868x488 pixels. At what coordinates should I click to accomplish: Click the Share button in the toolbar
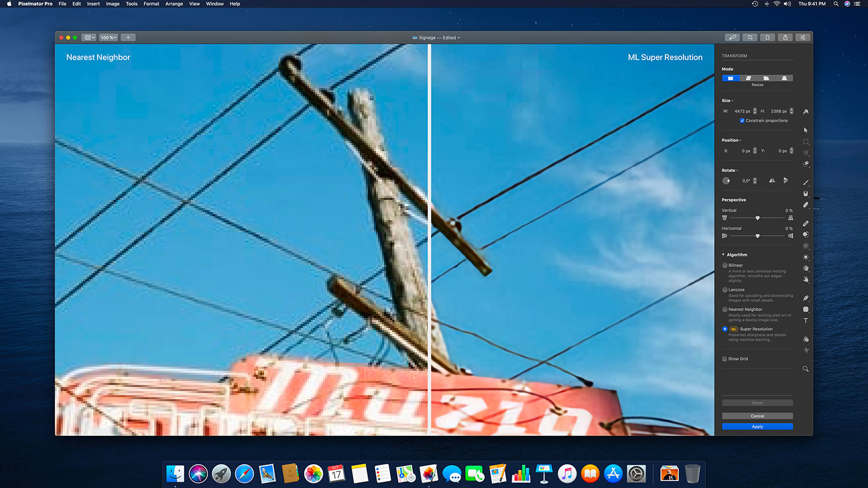pyautogui.click(x=785, y=38)
